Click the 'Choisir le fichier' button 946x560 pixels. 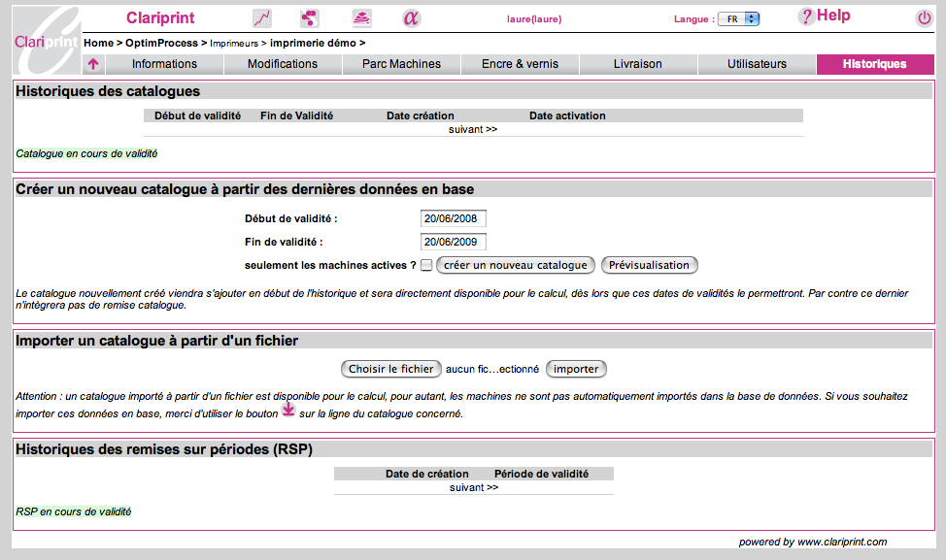[x=390, y=369]
